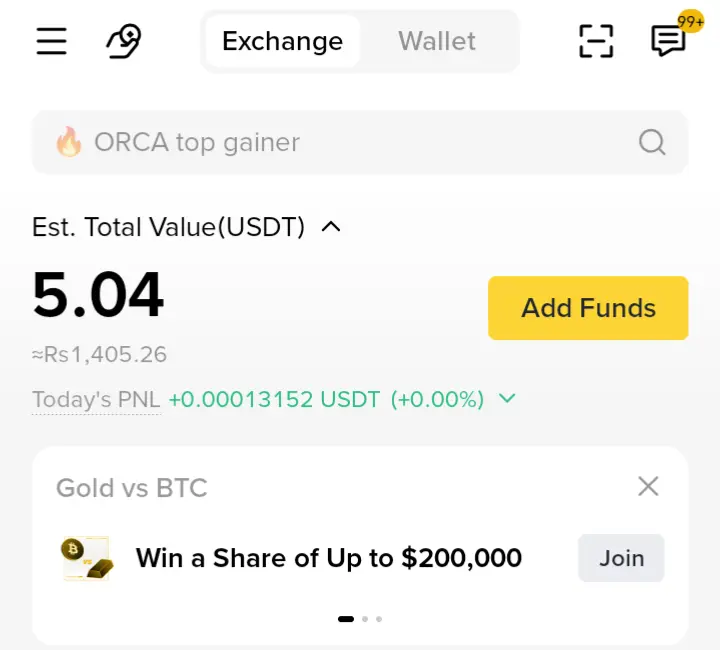Open the hamburger menu
720x650 pixels.
coord(51,41)
